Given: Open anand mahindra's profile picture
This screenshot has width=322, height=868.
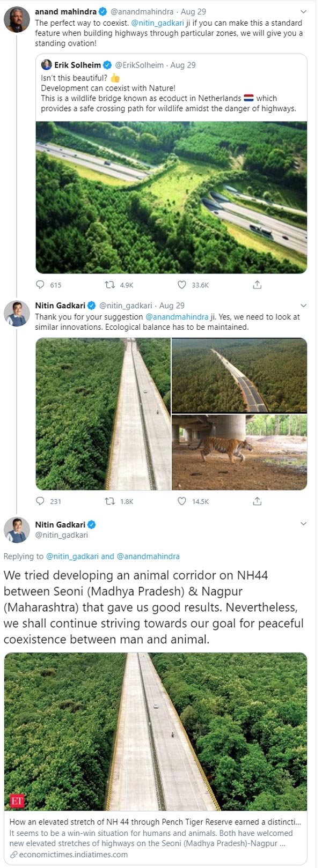Looking at the screenshot, I should 17,20.
